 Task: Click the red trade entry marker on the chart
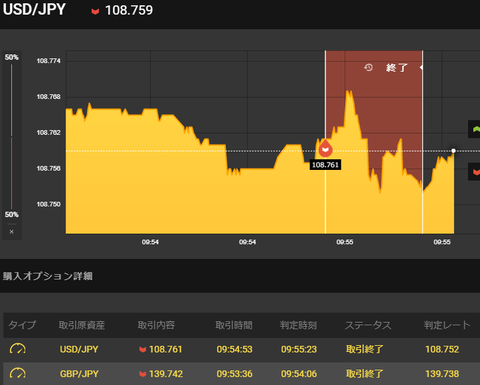pyautogui.click(x=325, y=148)
